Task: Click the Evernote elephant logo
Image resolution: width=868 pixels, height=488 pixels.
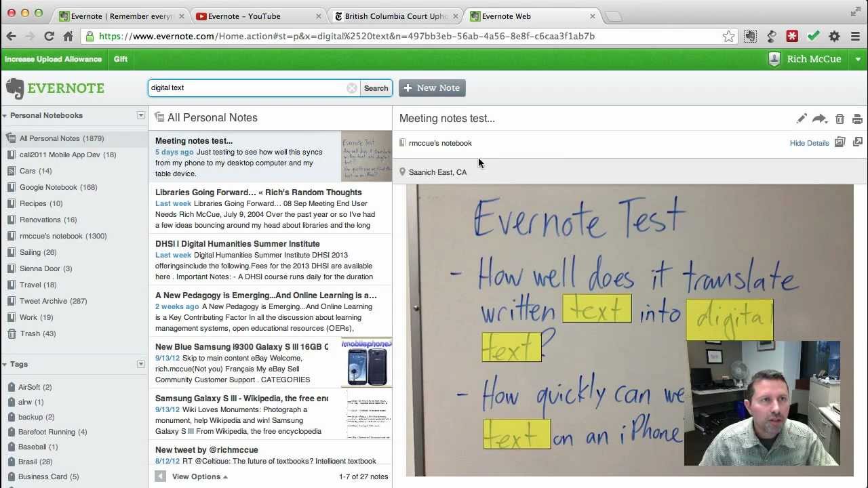Action: pos(15,88)
